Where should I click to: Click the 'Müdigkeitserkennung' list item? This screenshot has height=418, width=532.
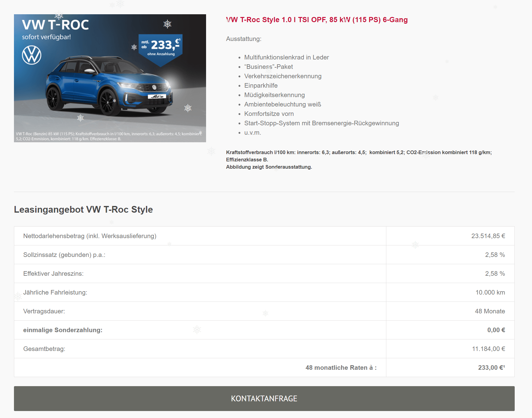tap(274, 95)
